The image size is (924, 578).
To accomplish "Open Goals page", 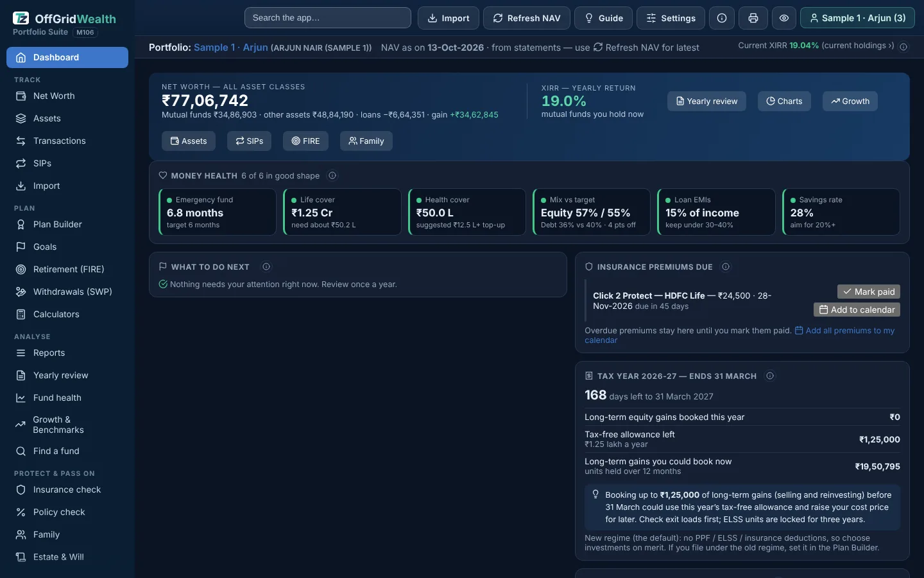I will coord(67,247).
